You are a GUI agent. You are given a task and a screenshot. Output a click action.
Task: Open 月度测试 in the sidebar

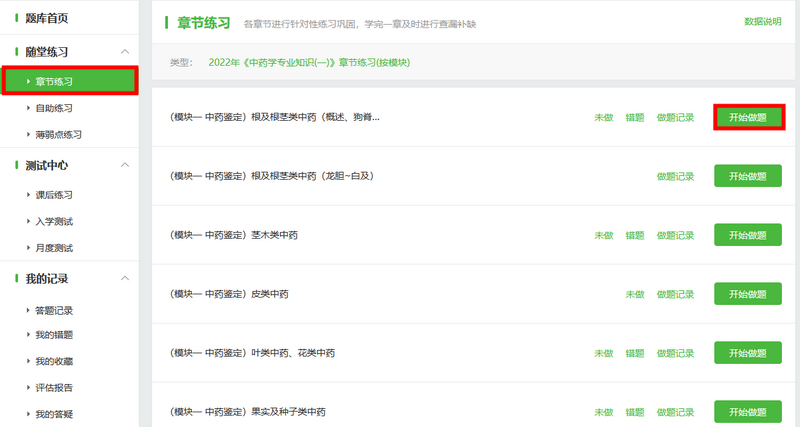click(53, 248)
